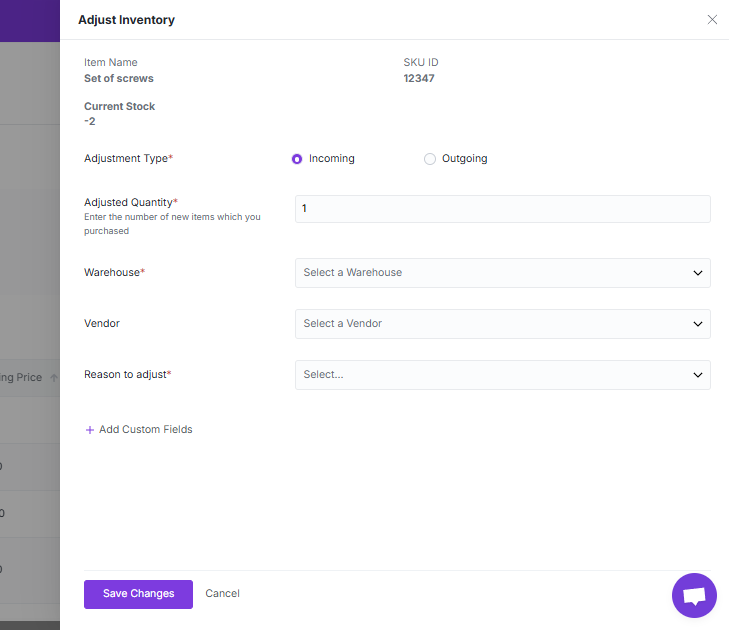Select the Incoming adjustment type

(297, 159)
